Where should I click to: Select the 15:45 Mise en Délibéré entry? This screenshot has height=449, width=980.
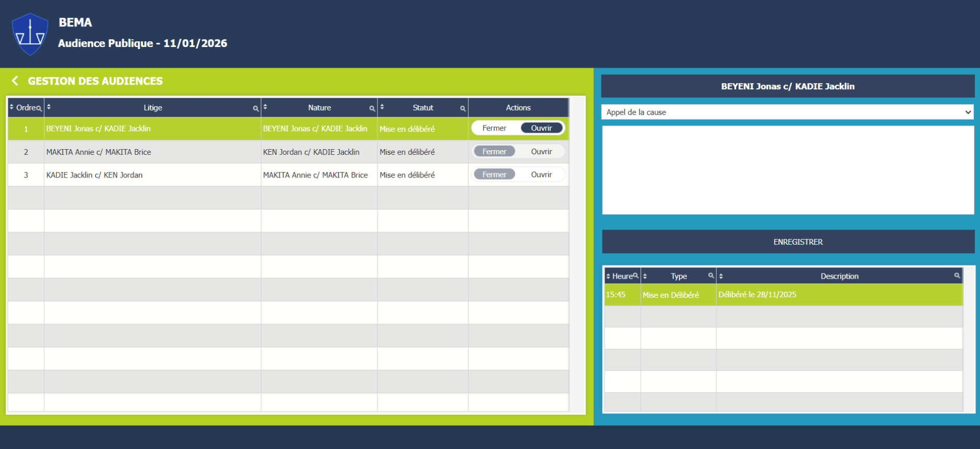coord(783,295)
